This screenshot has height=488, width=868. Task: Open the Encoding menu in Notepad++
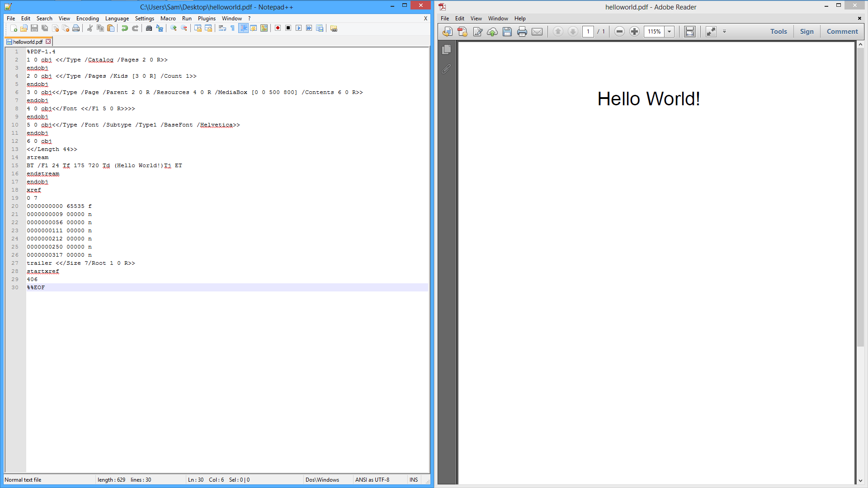point(87,19)
